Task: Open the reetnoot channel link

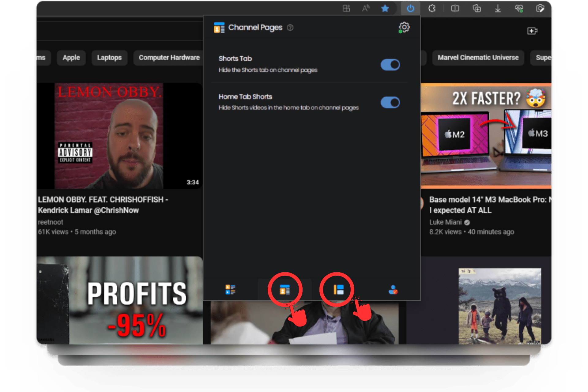Action: (x=50, y=222)
